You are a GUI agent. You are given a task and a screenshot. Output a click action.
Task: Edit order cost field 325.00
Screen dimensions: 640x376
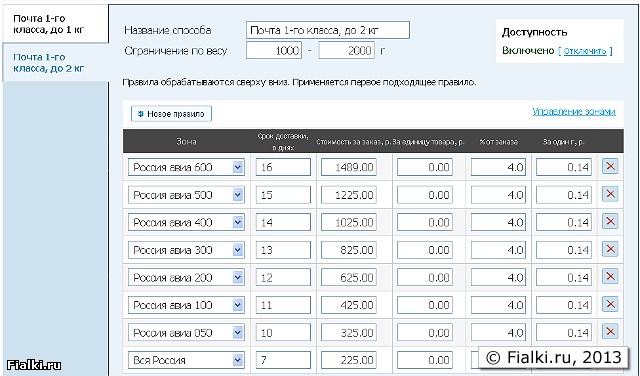[349, 333]
